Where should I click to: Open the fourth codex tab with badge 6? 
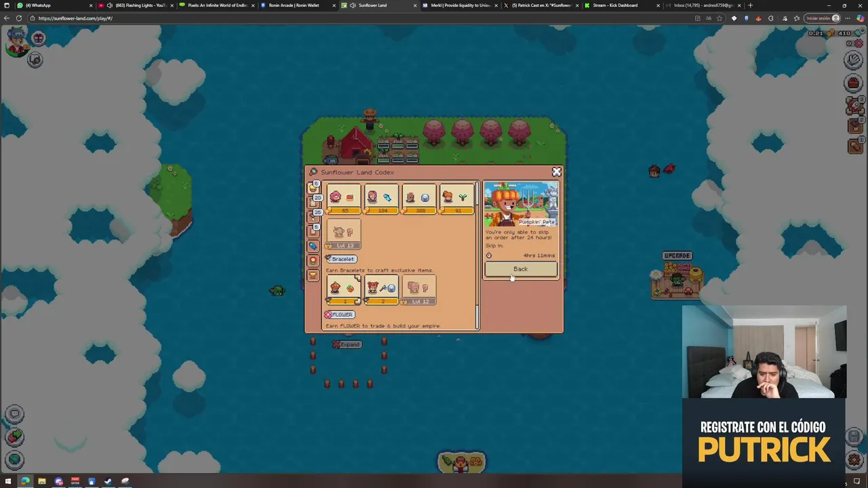pos(313,231)
